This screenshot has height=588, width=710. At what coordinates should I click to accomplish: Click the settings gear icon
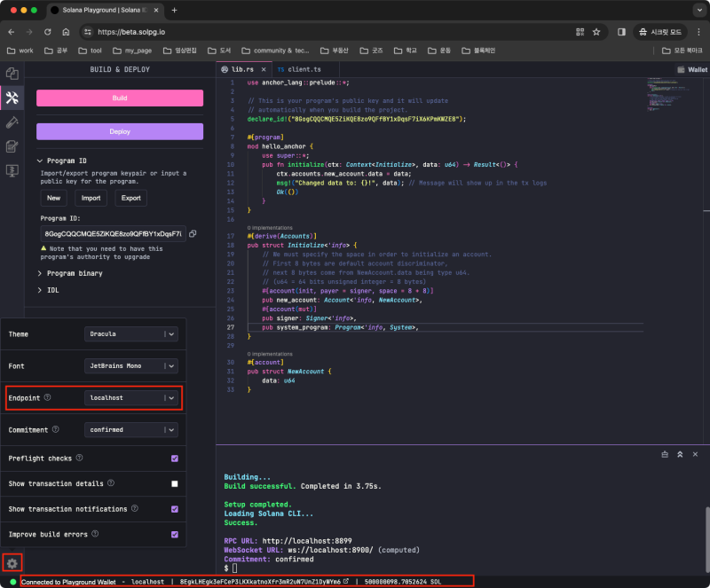pos(12,563)
